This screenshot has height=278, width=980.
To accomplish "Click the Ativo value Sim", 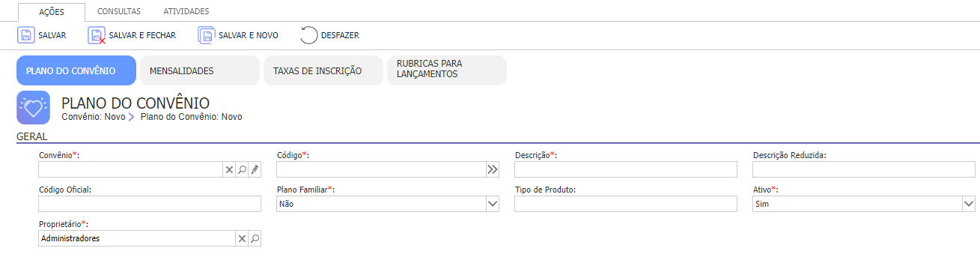I will (857, 203).
